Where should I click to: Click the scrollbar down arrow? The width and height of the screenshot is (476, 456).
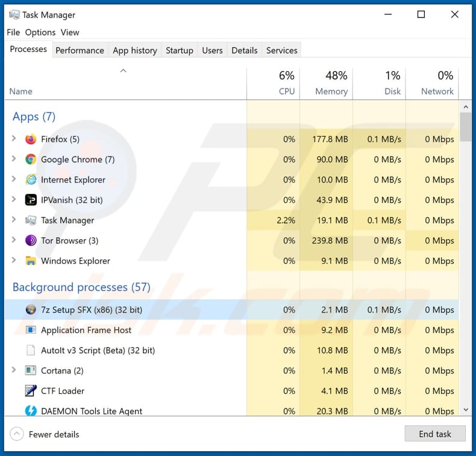pos(466,410)
